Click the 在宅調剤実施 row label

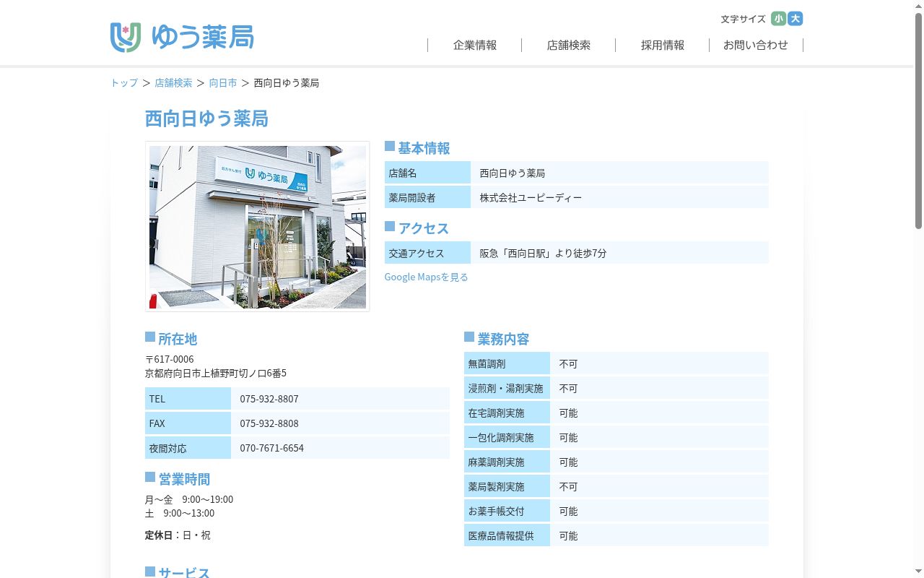(x=507, y=413)
